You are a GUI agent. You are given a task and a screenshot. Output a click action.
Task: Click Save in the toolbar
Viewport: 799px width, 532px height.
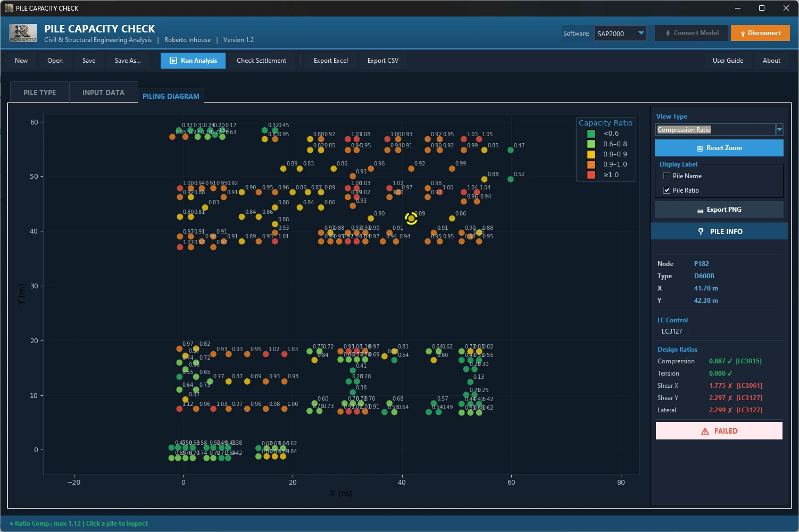click(x=89, y=61)
